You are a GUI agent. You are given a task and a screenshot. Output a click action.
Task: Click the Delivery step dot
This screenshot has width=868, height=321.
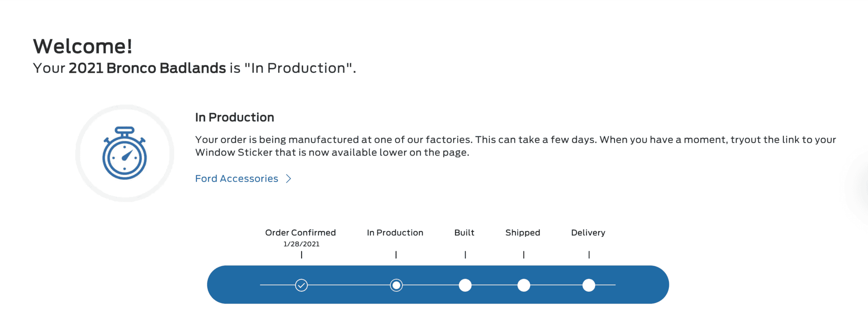[589, 285]
